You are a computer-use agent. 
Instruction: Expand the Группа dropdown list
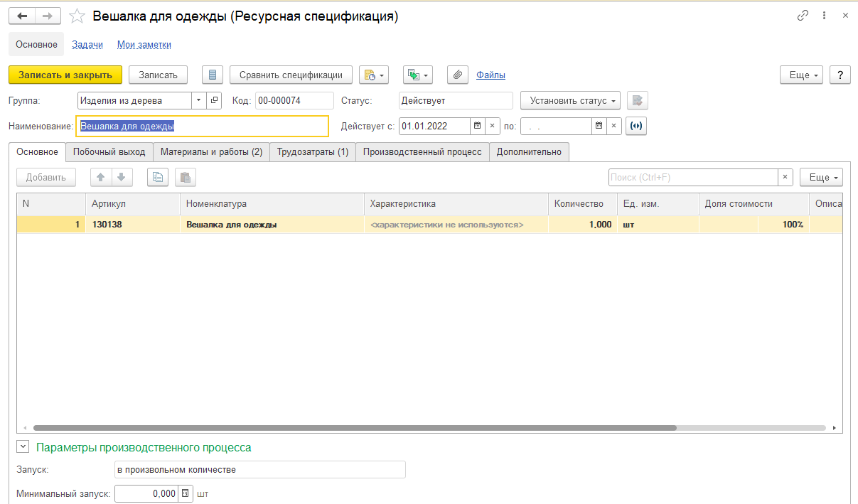click(x=198, y=101)
